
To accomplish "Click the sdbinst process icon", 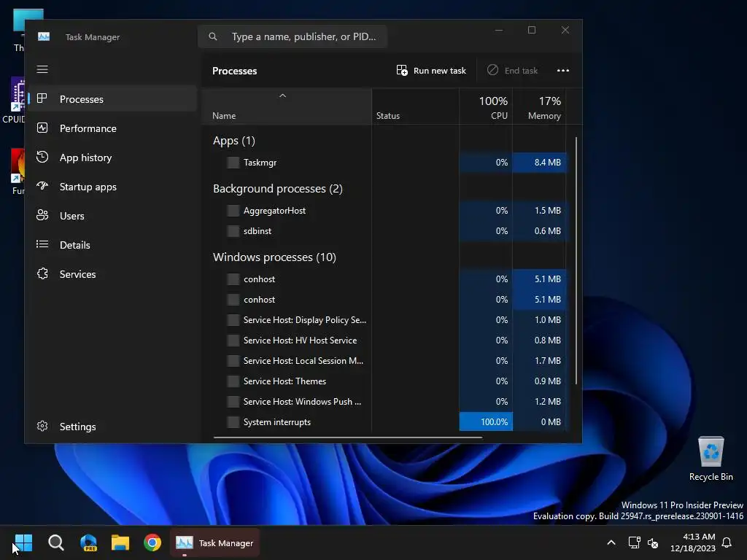I will [233, 231].
